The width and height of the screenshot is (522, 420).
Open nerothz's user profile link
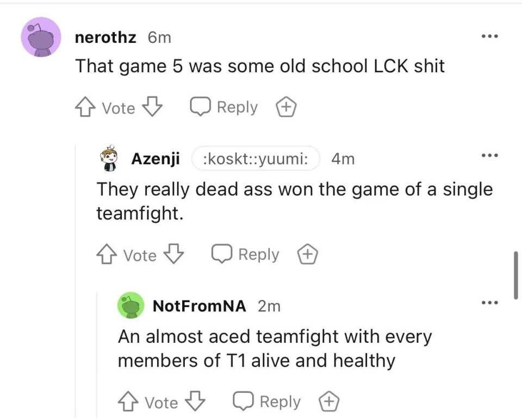105,37
